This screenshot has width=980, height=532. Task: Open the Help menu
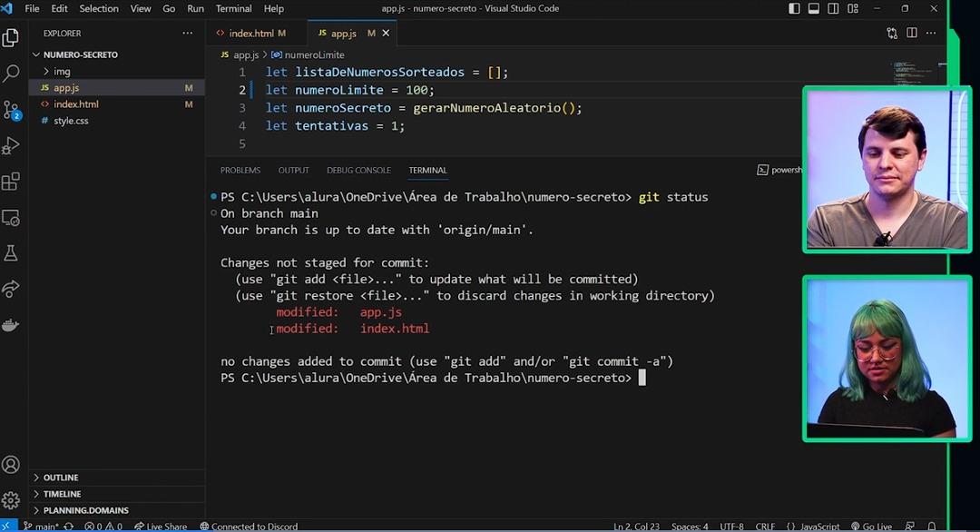tap(274, 9)
